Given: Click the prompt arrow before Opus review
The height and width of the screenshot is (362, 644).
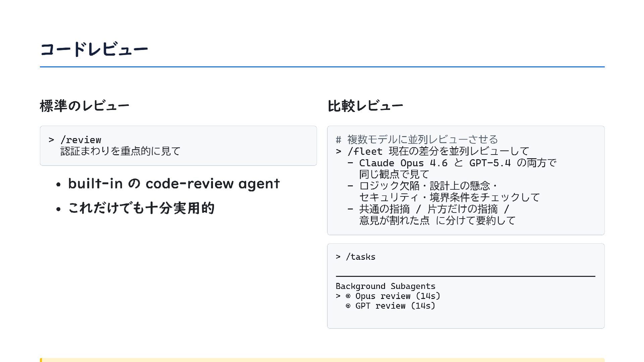Looking at the screenshot, I should point(338,296).
